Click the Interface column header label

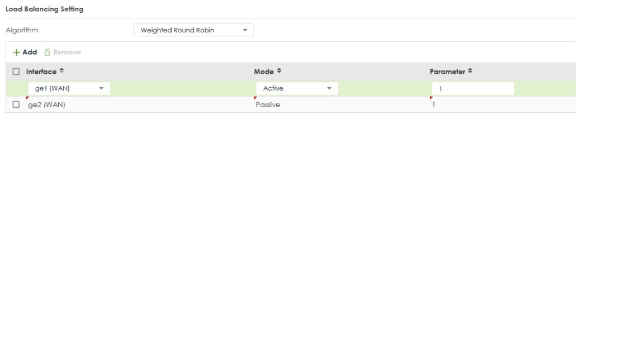(41, 72)
